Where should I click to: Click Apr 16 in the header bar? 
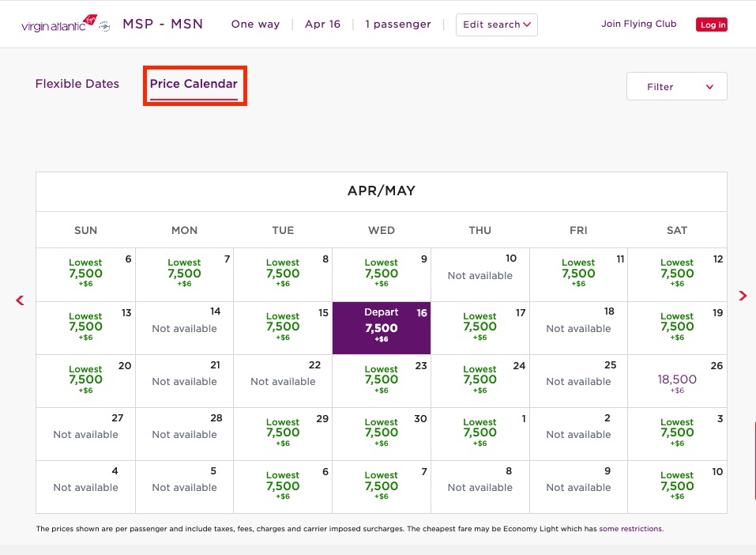[322, 25]
